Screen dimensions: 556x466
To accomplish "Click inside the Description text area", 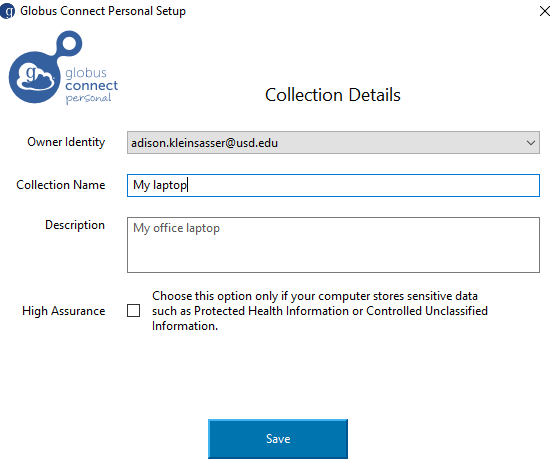I will (x=333, y=245).
